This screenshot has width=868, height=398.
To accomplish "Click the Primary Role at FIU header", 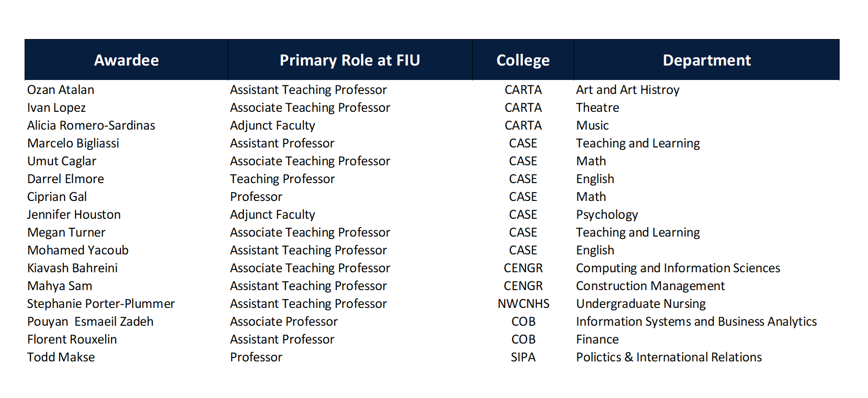I will (350, 60).
